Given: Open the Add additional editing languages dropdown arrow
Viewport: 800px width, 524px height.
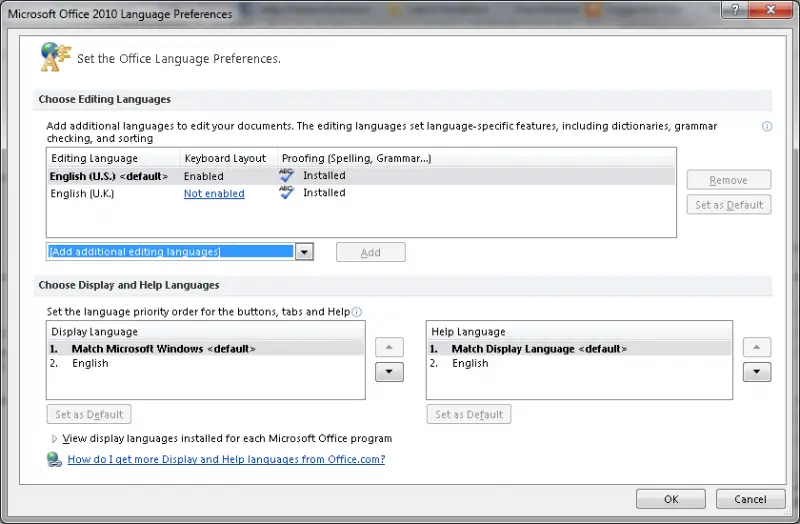Looking at the screenshot, I should click(x=304, y=252).
